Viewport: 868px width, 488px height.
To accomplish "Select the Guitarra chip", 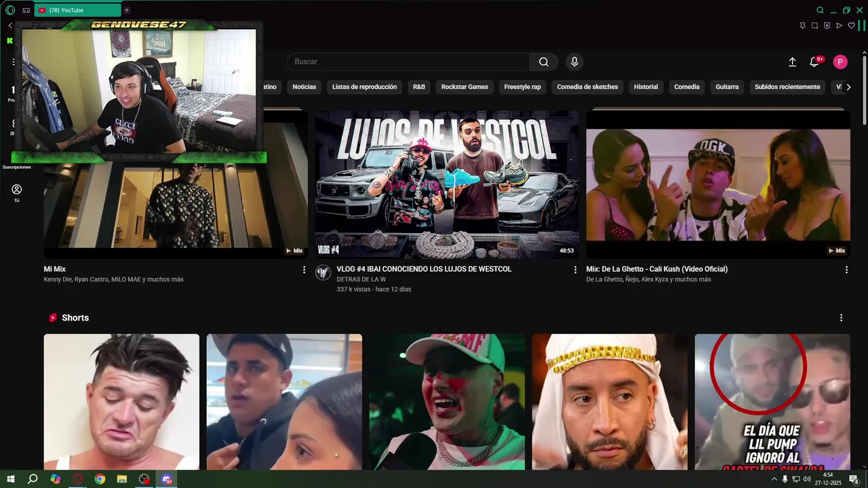I will click(x=727, y=87).
